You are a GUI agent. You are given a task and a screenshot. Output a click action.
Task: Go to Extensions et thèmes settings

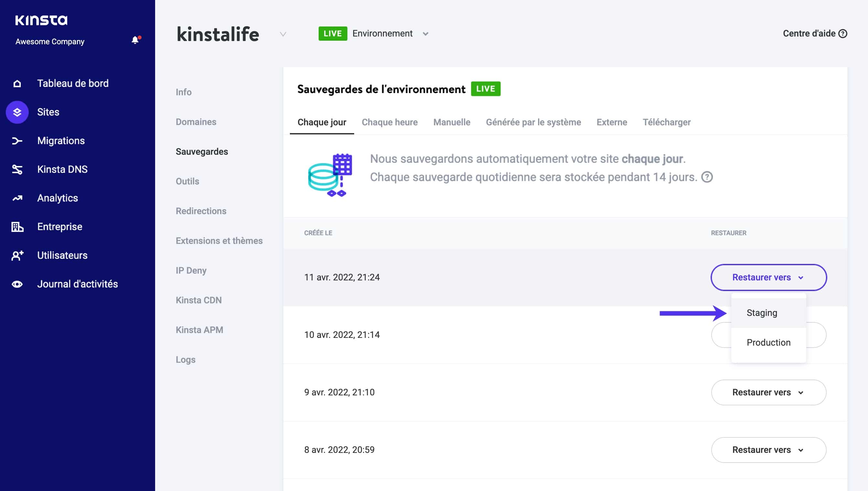[x=219, y=241]
